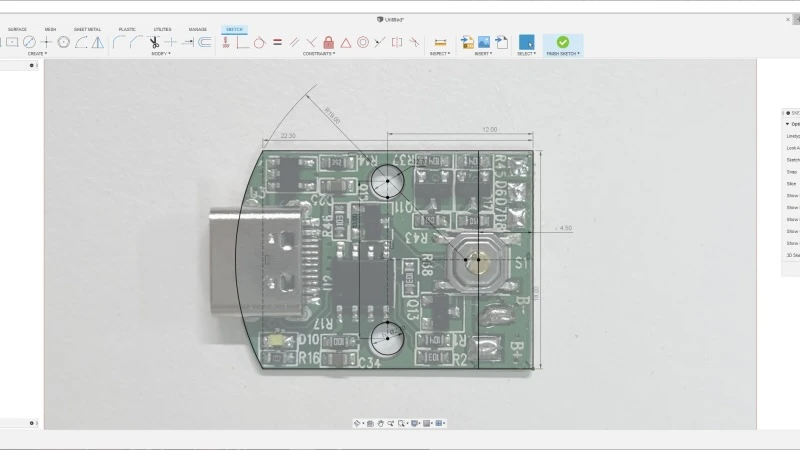Select the Concentric constraint icon
Viewport: 800px width, 450px height.
[363, 42]
